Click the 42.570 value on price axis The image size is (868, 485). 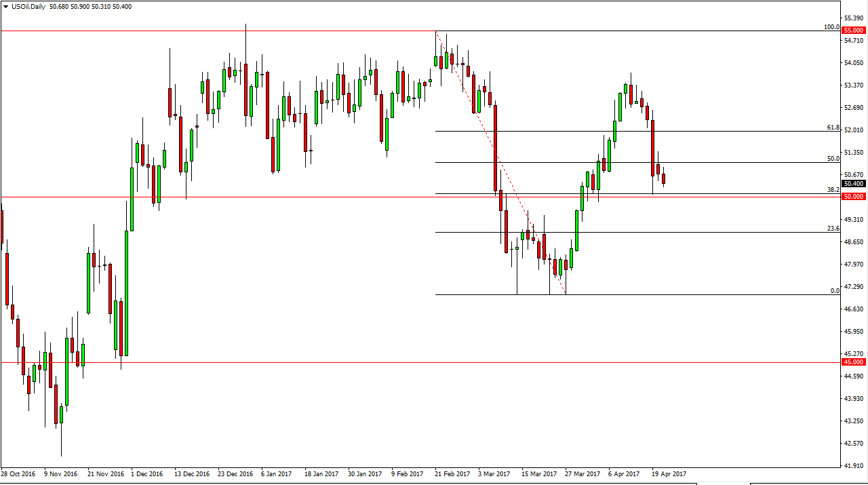854,444
